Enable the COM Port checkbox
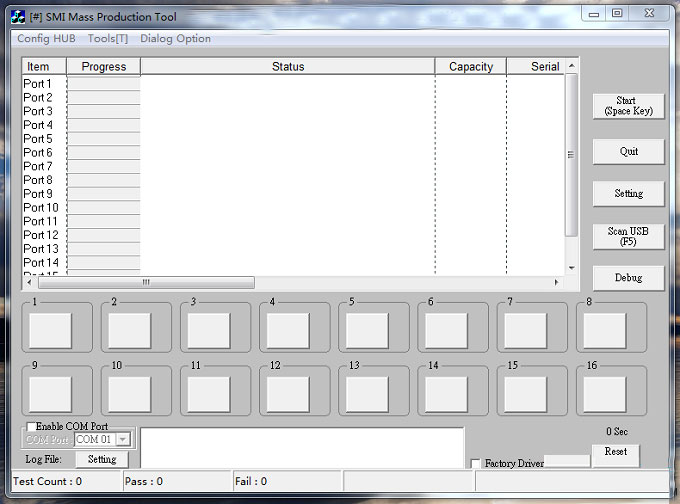Screen dimensions: 680x504 point(31,426)
